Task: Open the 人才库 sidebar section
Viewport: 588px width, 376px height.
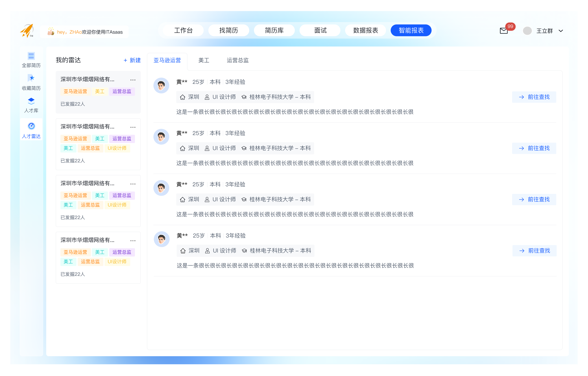Action: pyautogui.click(x=31, y=105)
